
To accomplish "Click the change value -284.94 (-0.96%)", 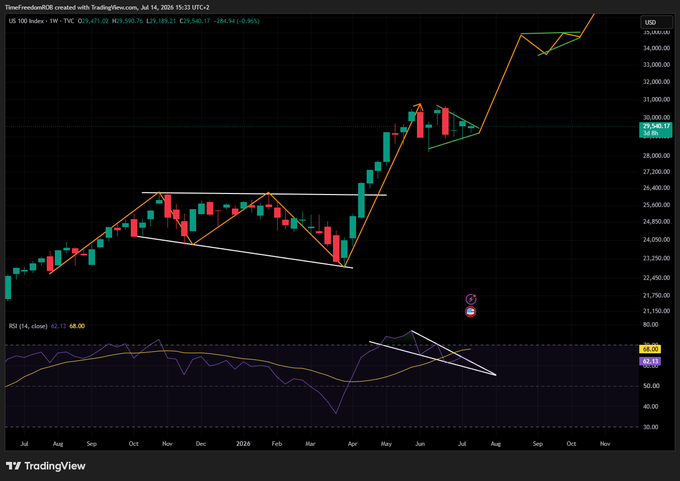I will tap(236, 21).
